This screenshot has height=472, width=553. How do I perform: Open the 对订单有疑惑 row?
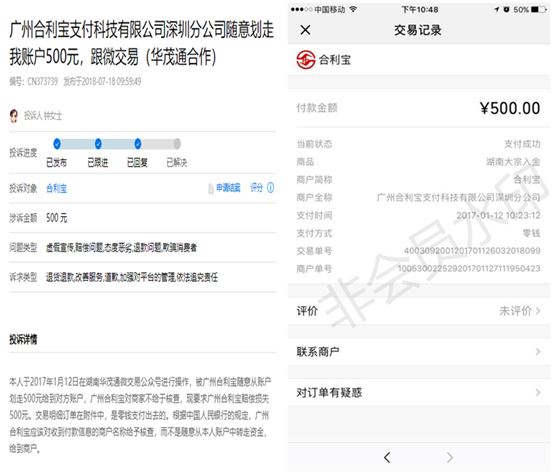(x=419, y=392)
